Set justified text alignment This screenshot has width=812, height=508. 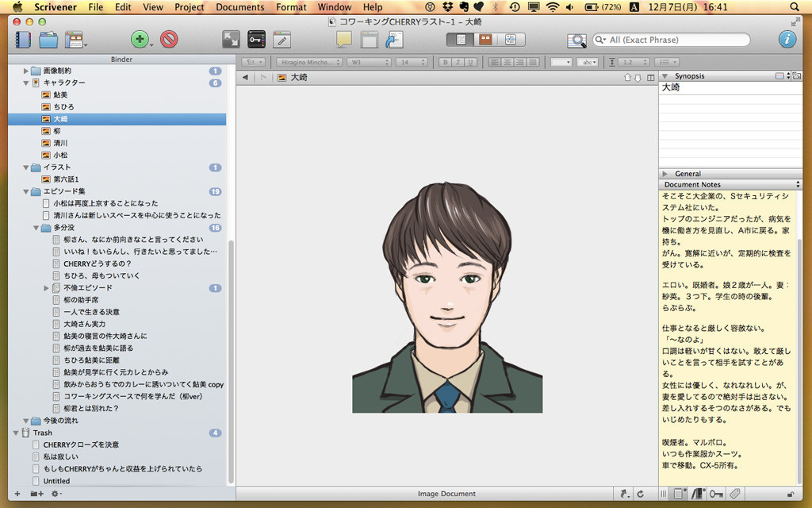coord(533,62)
